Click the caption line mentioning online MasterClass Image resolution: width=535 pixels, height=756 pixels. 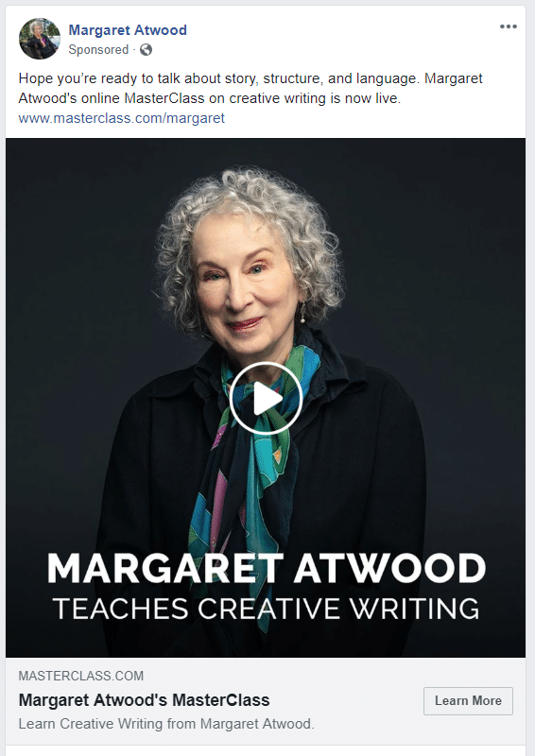[210, 98]
